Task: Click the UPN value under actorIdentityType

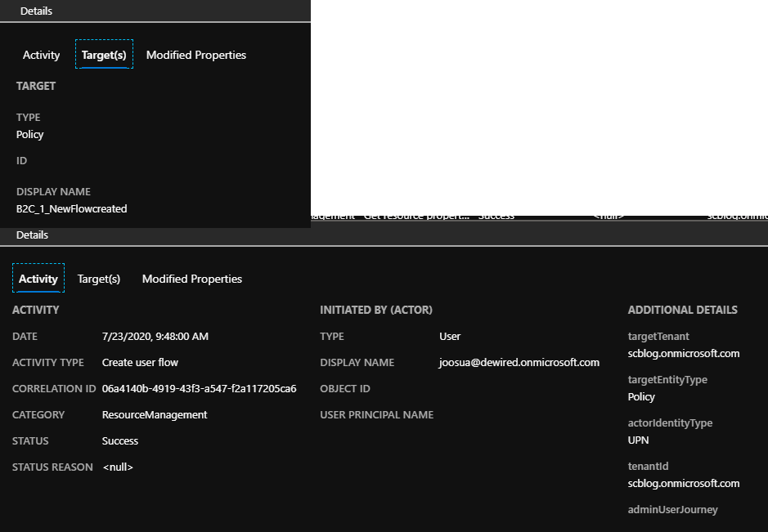Action: pos(639,440)
